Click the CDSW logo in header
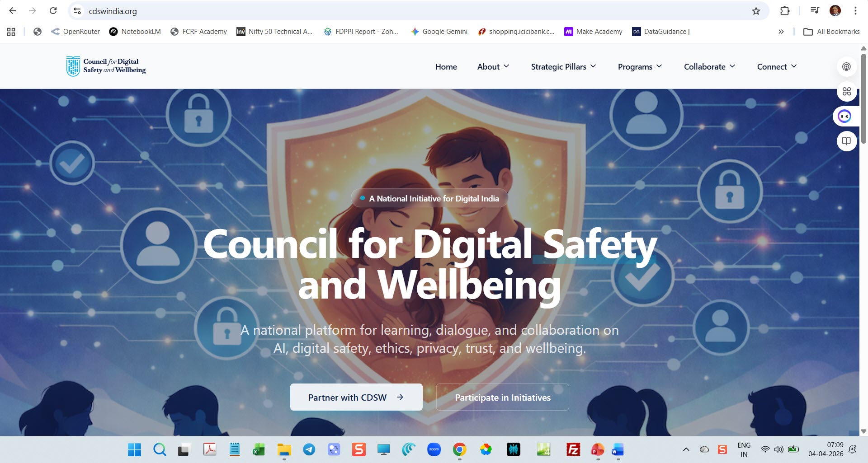 point(106,66)
